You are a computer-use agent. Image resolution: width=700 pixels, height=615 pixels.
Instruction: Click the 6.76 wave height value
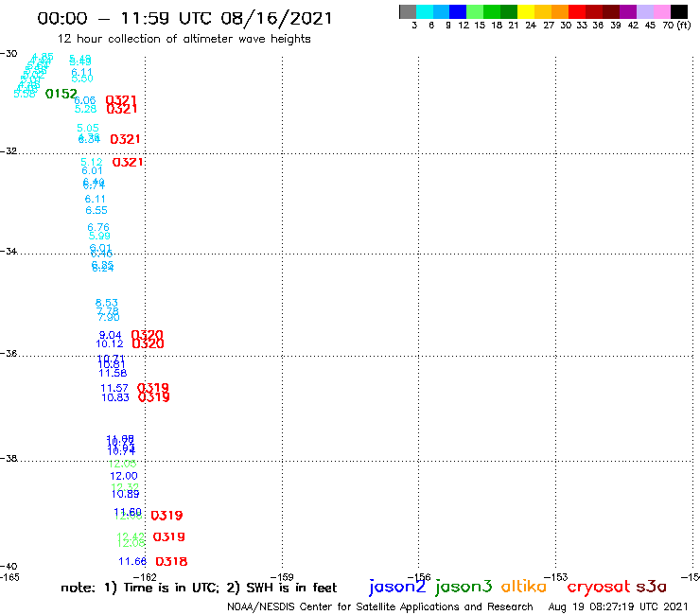98,227
